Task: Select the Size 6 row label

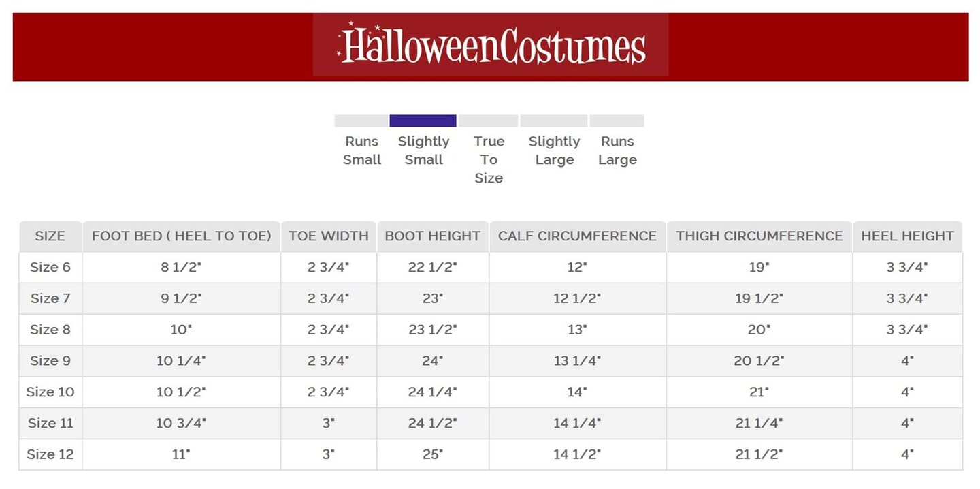Action: tap(50, 267)
